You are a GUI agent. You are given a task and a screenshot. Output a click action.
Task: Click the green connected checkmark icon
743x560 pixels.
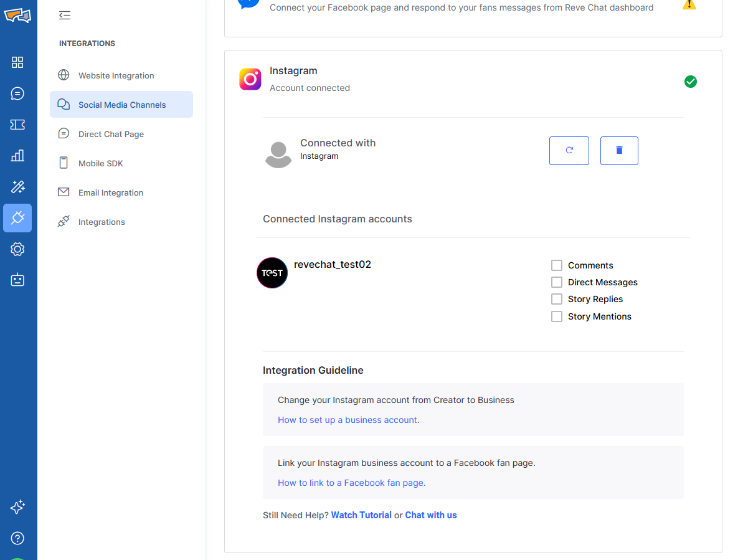click(x=691, y=82)
